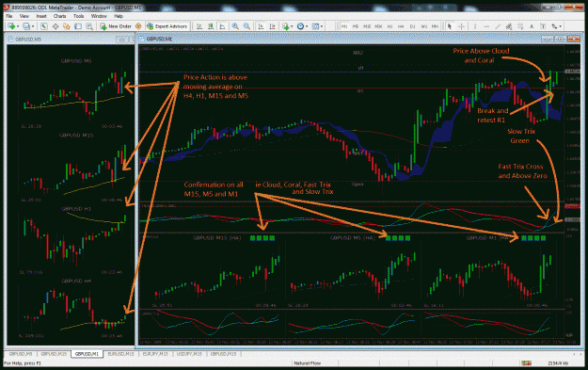The height and width of the screenshot is (370, 588).
Task: Expand the Arrows tool dropdown
Action: pos(561,26)
